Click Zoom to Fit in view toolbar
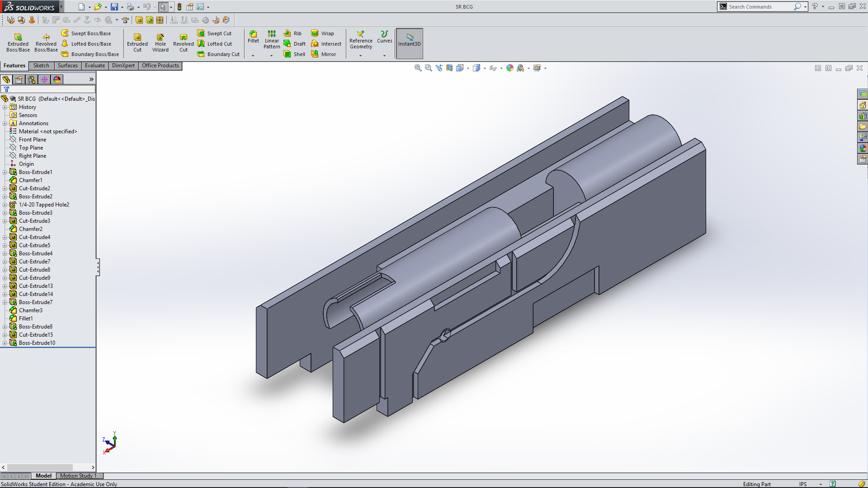This screenshot has height=488, width=868. pos(418,68)
